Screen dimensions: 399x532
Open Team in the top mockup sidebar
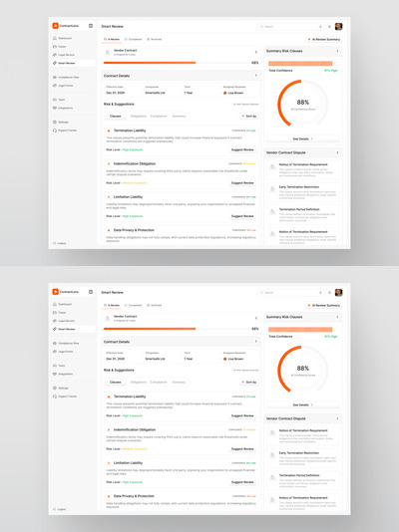click(x=59, y=100)
